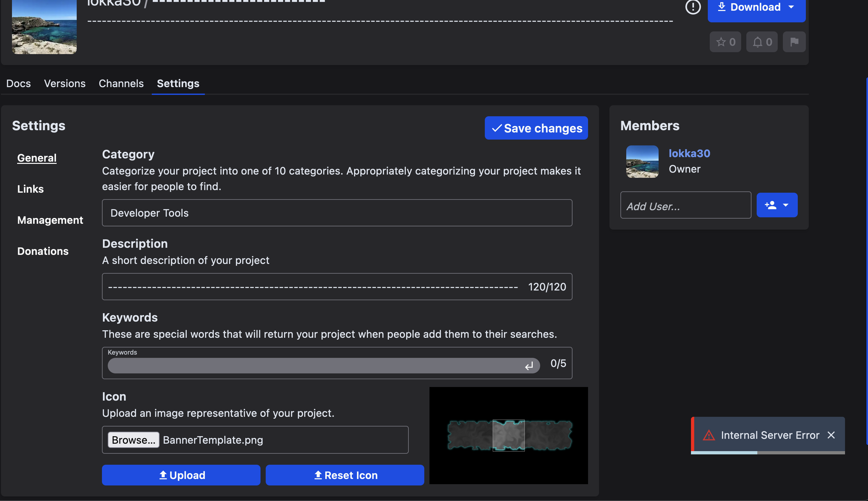Expand the add member role dropdown arrow
The image size is (868, 501).
click(x=785, y=205)
